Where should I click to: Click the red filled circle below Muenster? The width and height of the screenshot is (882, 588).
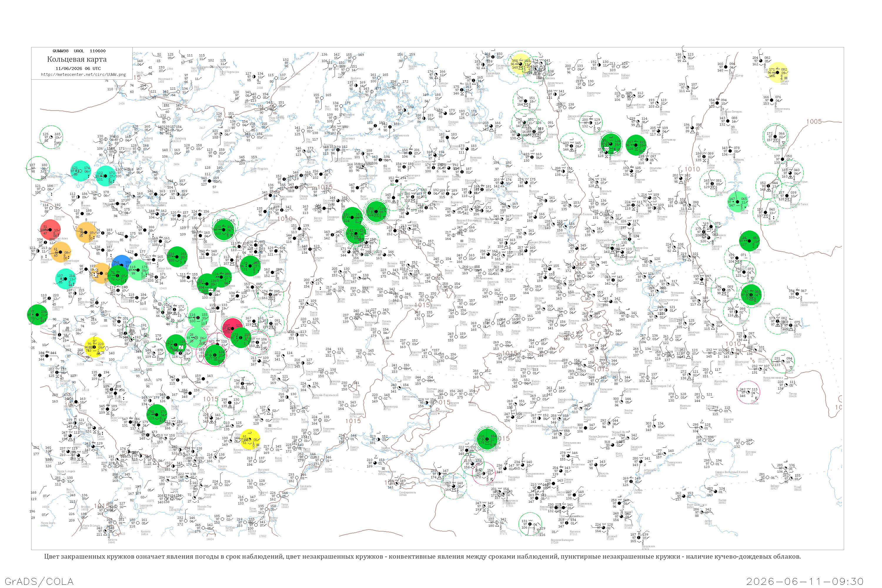(50, 230)
